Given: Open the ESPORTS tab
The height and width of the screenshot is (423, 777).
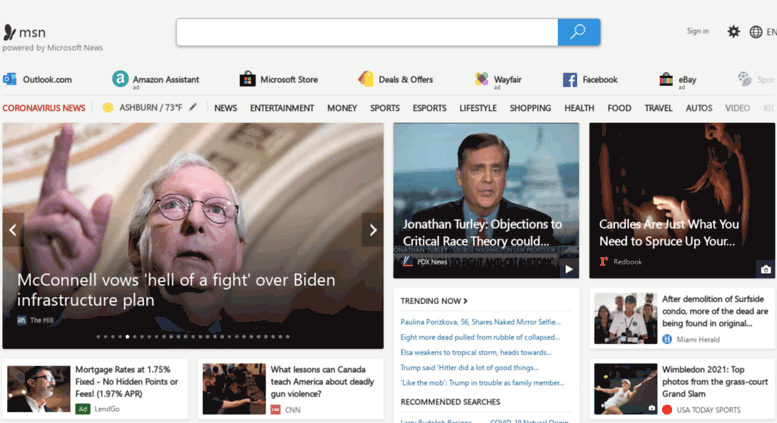Looking at the screenshot, I should click(429, 108).
